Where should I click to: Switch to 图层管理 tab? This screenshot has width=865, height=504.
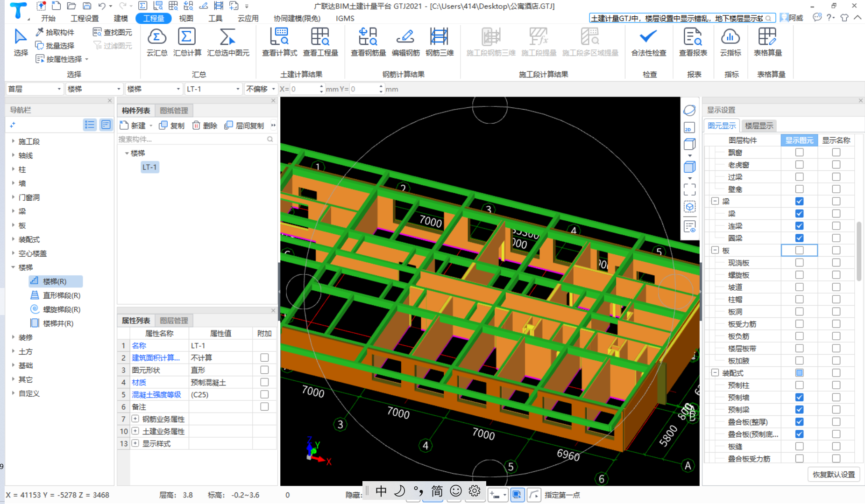point(174,321)
